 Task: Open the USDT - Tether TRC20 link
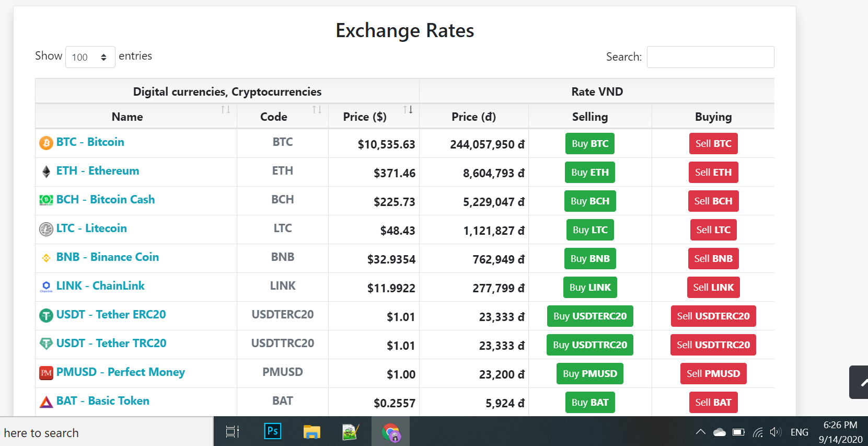pyautogui.click(x=111, y=344)
